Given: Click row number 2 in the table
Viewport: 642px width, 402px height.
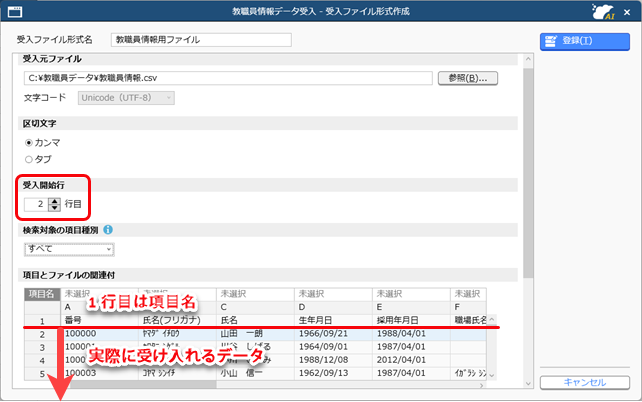Looking at the screenshot, I should (42, 334).
